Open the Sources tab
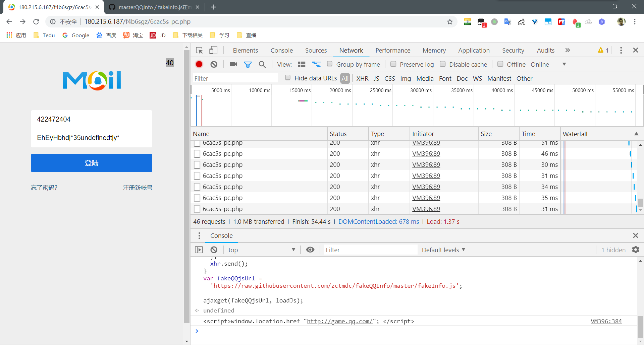The height and width of the screenshot is (345, 644). 316,50
